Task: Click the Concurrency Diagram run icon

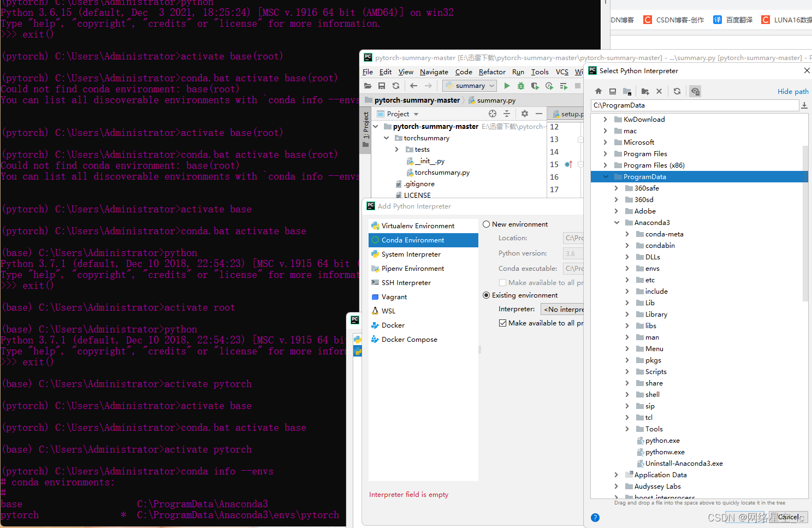Action: point(564,86)
